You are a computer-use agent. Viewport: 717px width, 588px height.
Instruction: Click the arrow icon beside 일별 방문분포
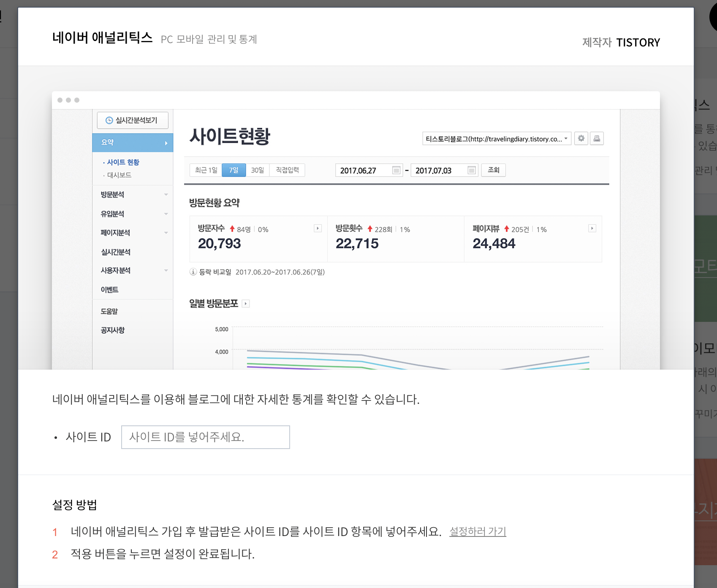246,304
